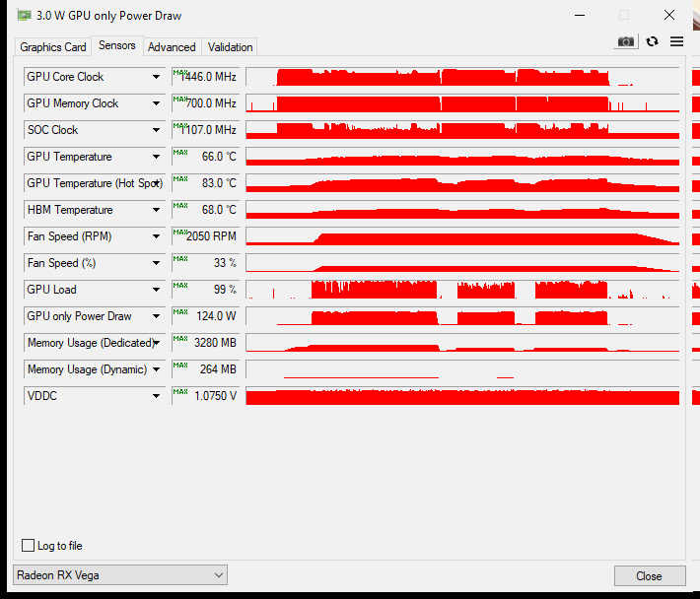Open the Radeon RX Vega device selector
Image resolution: width=700 pixels, height=599 pixels.
pyautogui.click(x=120, y=575)
